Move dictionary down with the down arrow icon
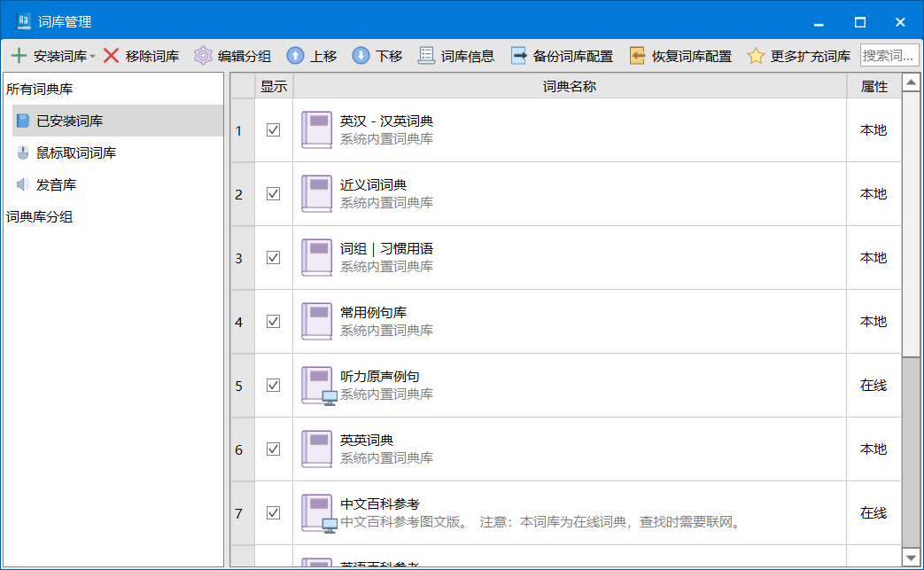The height and width of the screenshot is (570, 924). coord(361,56)
